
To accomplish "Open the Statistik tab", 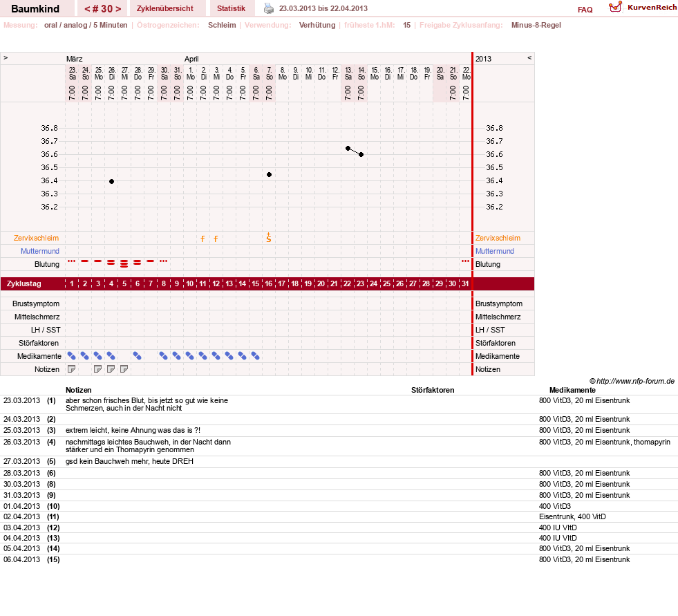I will pyautogui.click(x=231, y=8).
